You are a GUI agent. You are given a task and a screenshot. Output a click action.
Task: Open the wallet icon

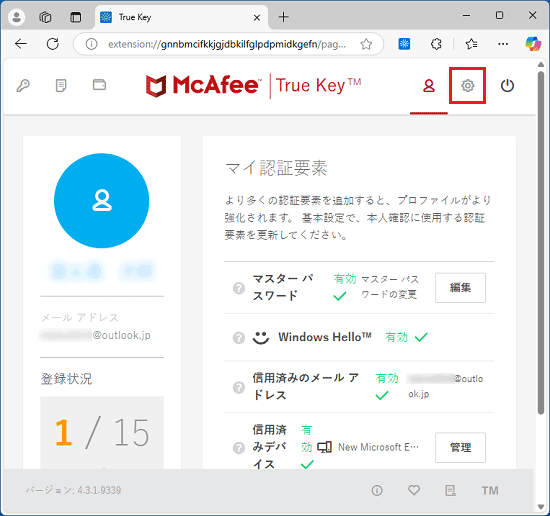99,85
